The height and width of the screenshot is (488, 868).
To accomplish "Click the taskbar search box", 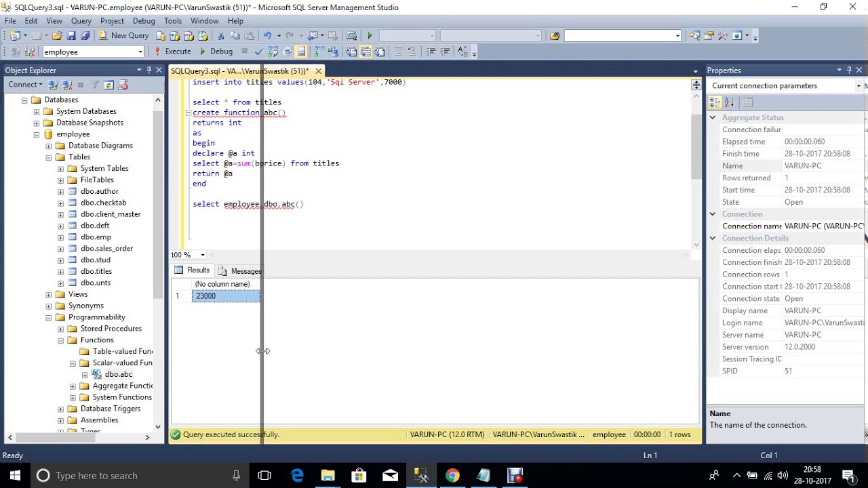I will (x=139, y=475).
